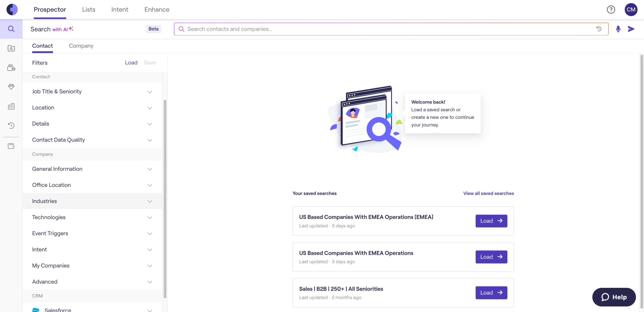Expand the Technologies filter section
This screenshot has height=312, width=644.
tap(92, 217)
